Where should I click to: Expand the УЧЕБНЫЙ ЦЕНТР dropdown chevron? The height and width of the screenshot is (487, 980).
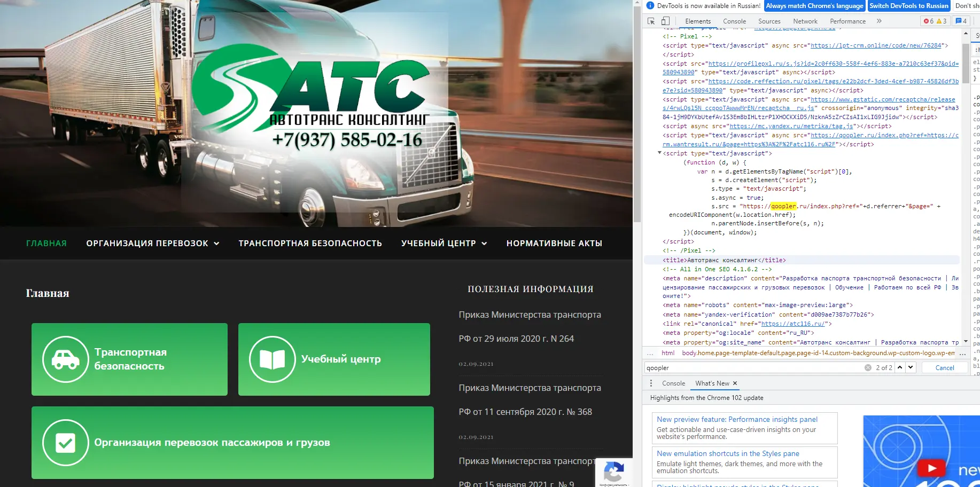click(484, 243)
